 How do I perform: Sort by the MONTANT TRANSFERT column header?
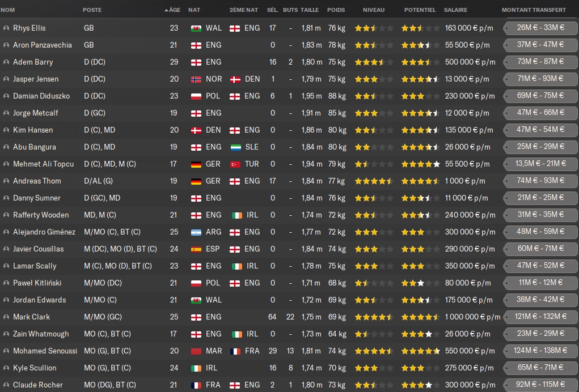tap(534, 10)
